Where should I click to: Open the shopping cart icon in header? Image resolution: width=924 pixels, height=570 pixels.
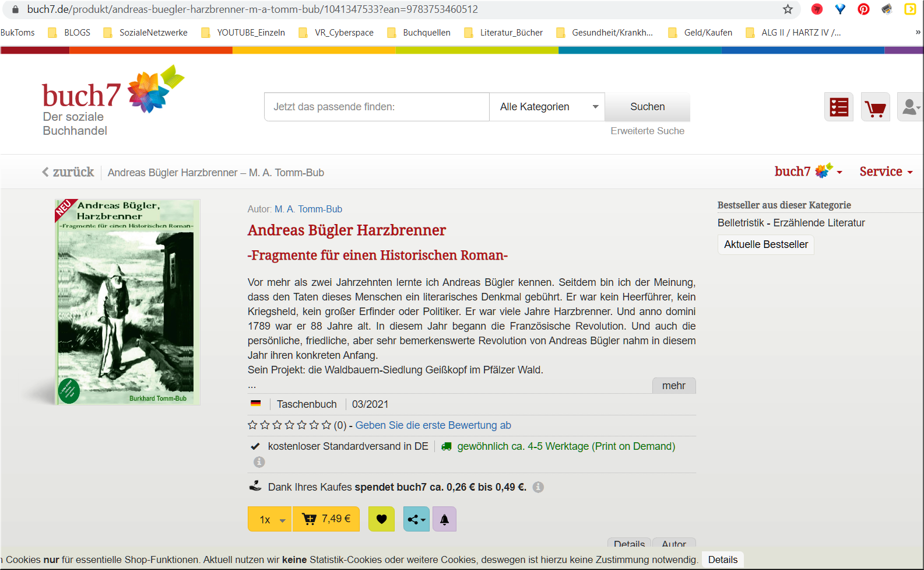[x=876, y=107]
